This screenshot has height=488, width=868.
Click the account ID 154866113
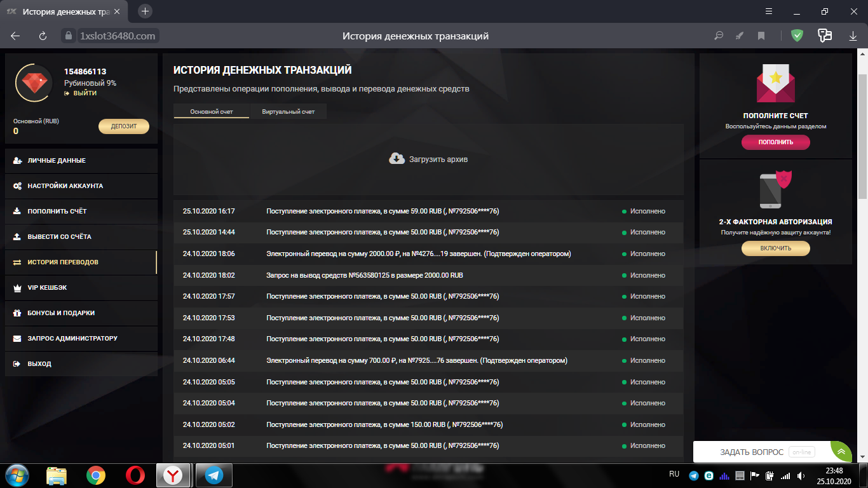(x=85, y=72)
